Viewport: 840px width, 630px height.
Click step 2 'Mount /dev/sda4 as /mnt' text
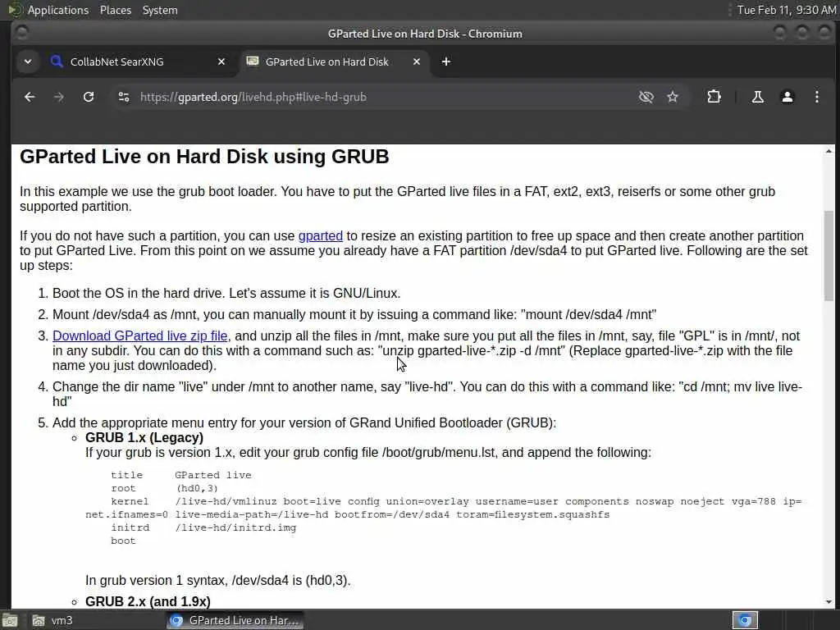pyautogui.click(x=354, y=314)
